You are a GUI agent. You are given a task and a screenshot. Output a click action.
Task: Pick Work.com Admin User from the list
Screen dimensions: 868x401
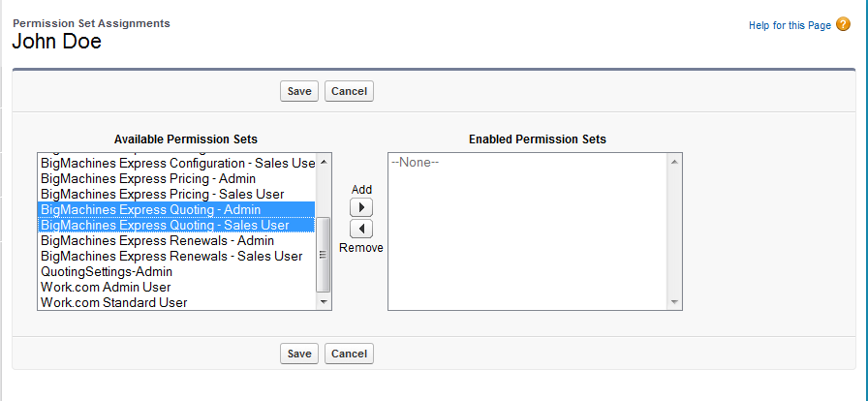pos(106,287)
